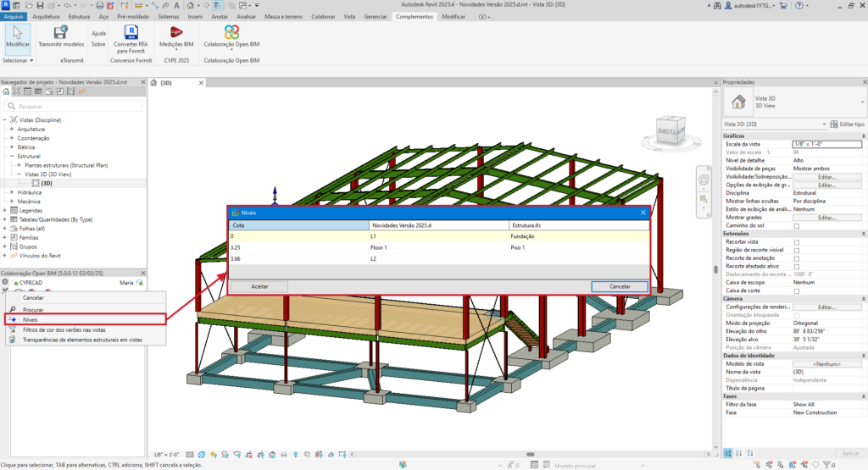Click Cancelar in the Níveis dialog
The width and height of the screenshot is (868, 470).
coord(620,286)
